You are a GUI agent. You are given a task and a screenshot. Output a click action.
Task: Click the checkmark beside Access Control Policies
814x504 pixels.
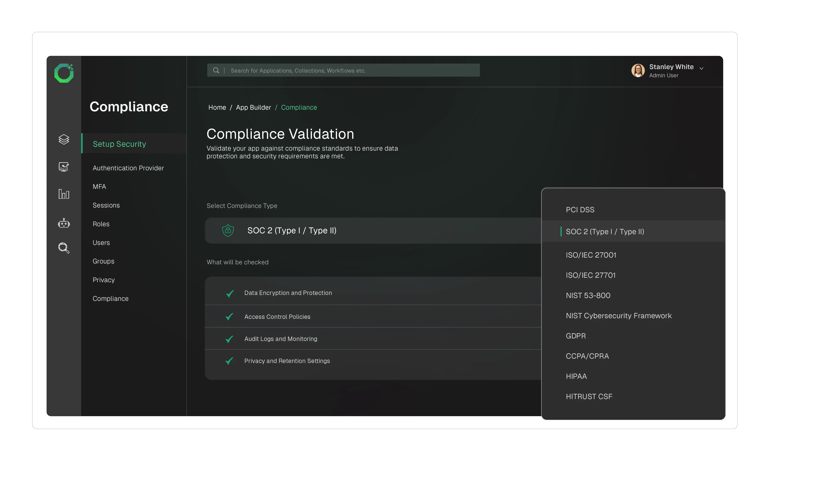click(229, 317)
